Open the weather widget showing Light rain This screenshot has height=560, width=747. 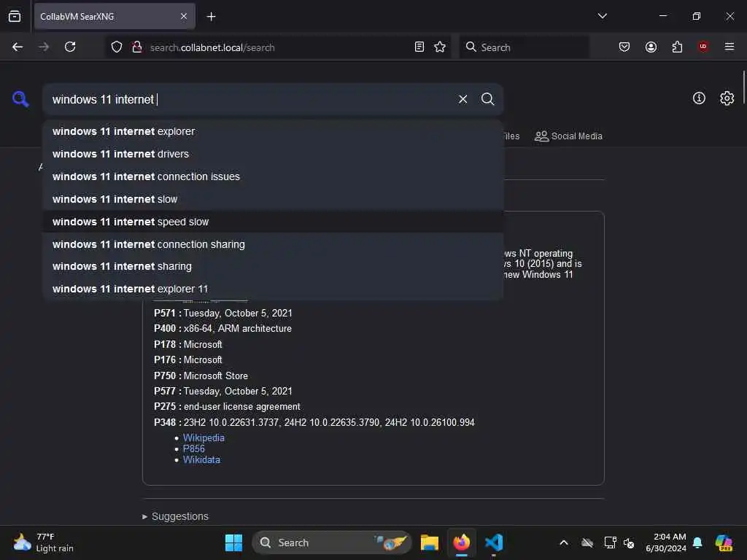(43, 542)
